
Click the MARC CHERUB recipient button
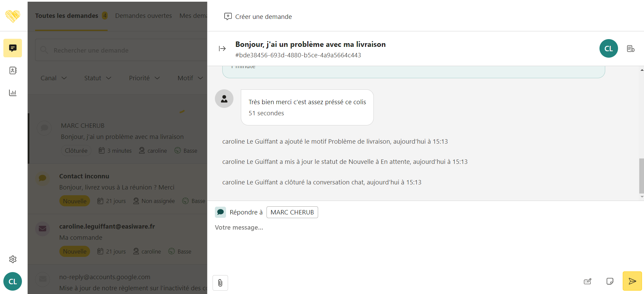point(292,212)
